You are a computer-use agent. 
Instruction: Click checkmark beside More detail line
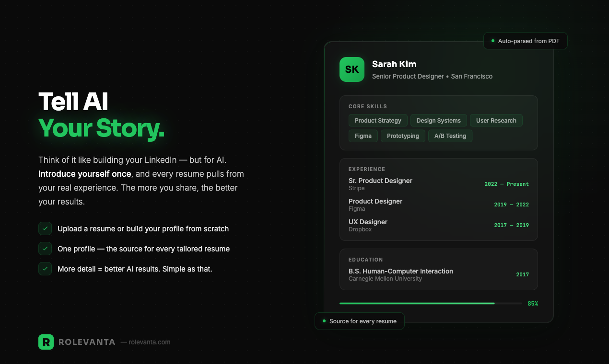[x=45, y=269]
